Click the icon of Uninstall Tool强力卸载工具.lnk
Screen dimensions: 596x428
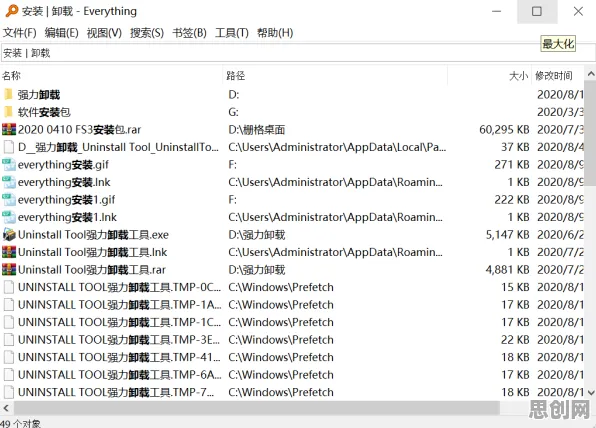coord(9,252)
